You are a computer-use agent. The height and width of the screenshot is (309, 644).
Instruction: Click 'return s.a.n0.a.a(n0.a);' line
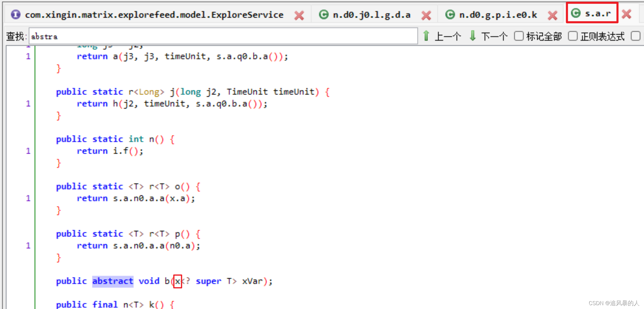[139, 246]
